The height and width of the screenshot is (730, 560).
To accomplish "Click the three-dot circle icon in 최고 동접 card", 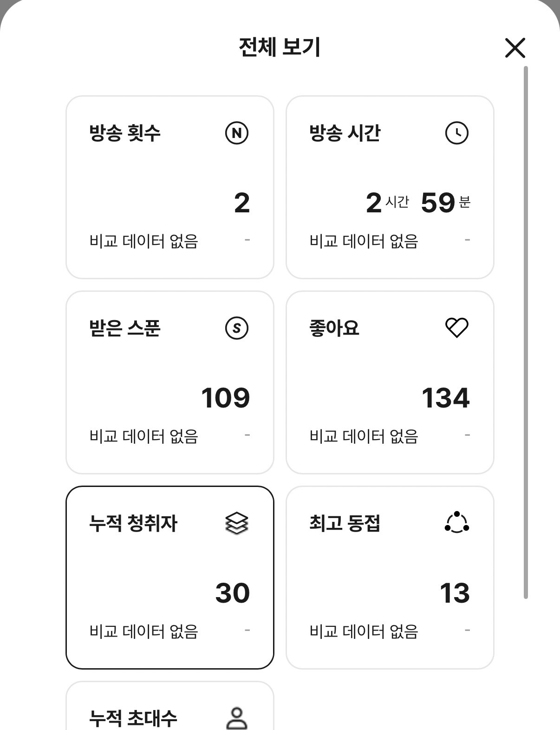I will [457, 523].
